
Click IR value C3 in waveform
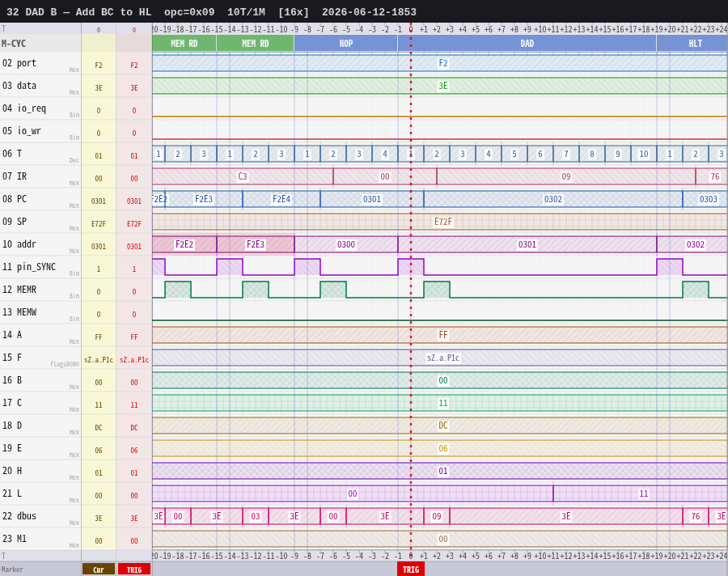tap(243, 176)
